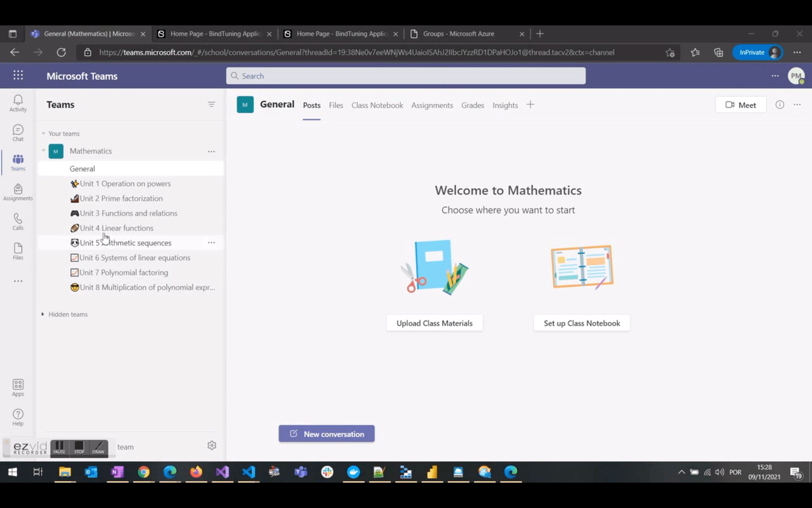Screen dimensions: 812x508
Task: Start a New conversation
Action: coord(326,434)
